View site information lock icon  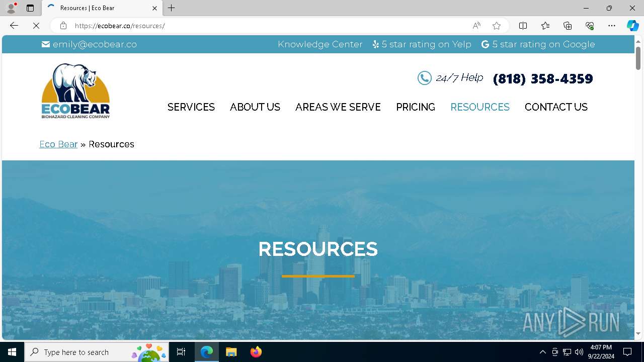coord(63,26)
